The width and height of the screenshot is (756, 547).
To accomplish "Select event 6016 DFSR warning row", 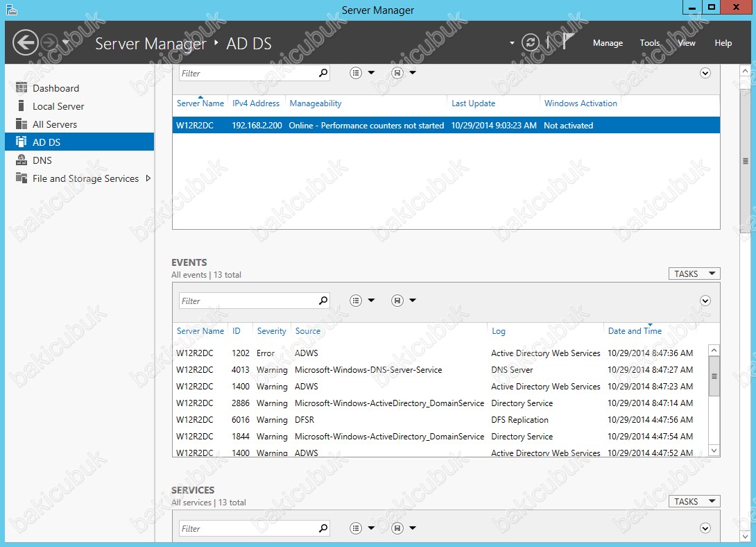I will pos(440,420).
